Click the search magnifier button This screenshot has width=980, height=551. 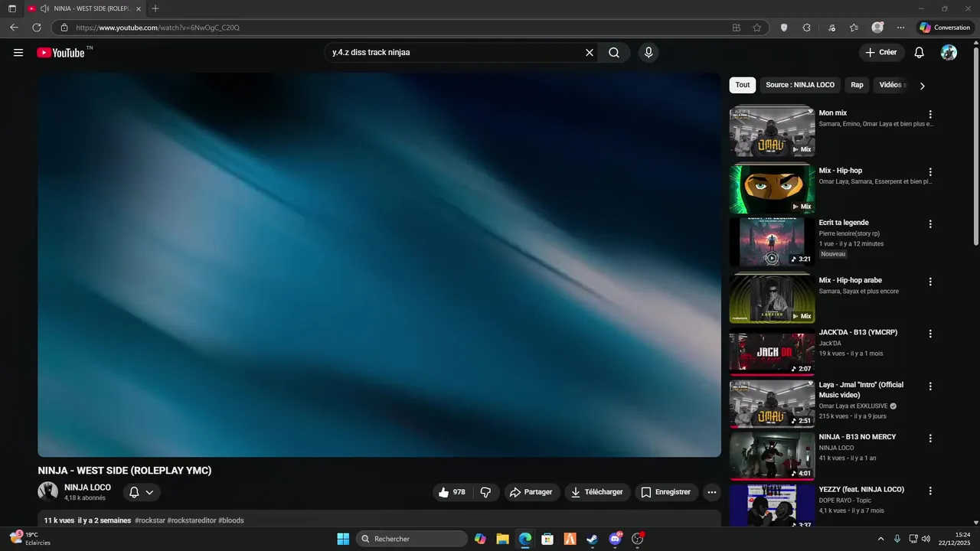[x=614, y=53]
